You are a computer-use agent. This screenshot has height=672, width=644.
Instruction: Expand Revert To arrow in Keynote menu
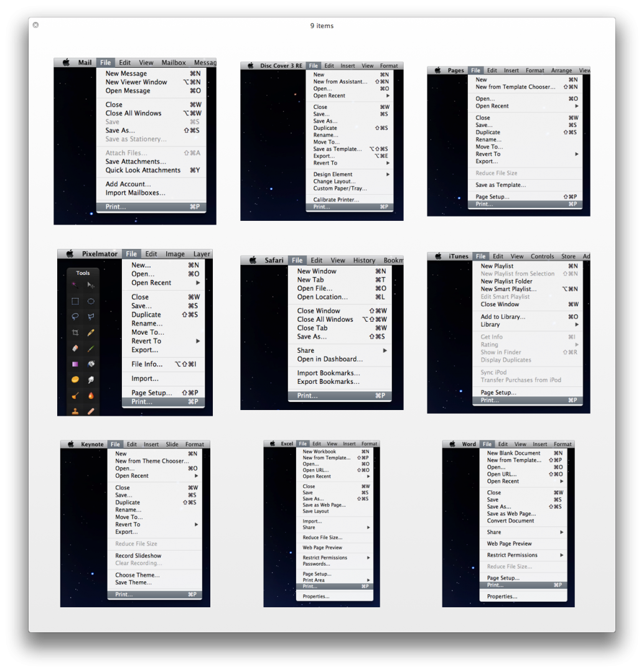point(196,525)
